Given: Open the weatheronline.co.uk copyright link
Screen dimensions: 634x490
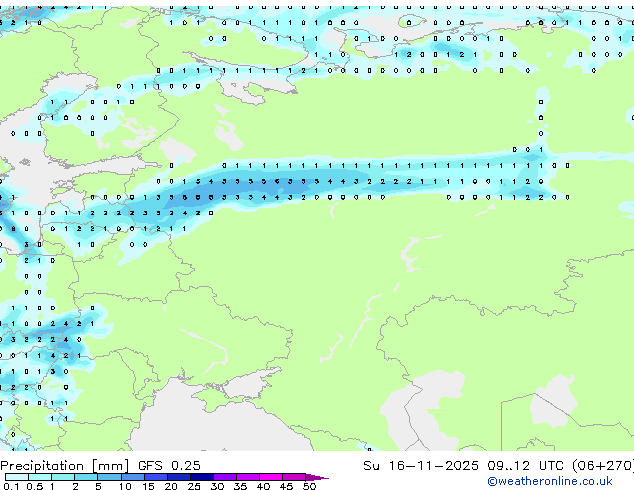Looking at the screenshot, I should (550, 481).
